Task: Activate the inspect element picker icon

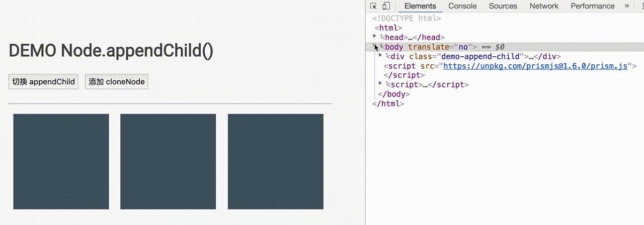Action: point(374,6)
